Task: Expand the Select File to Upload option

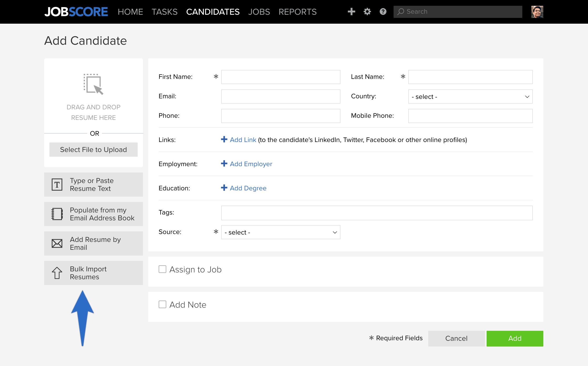Action: [x=94, y=150]
